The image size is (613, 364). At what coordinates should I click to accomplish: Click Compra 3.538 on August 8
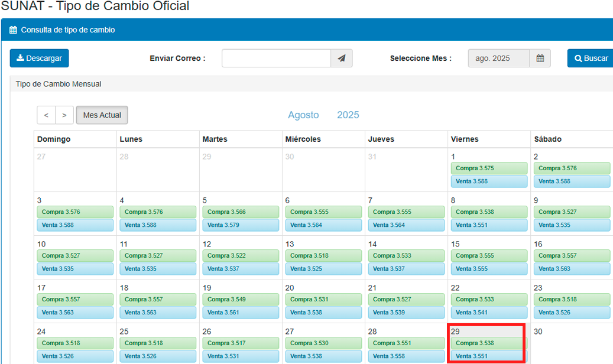click(489, 212)
